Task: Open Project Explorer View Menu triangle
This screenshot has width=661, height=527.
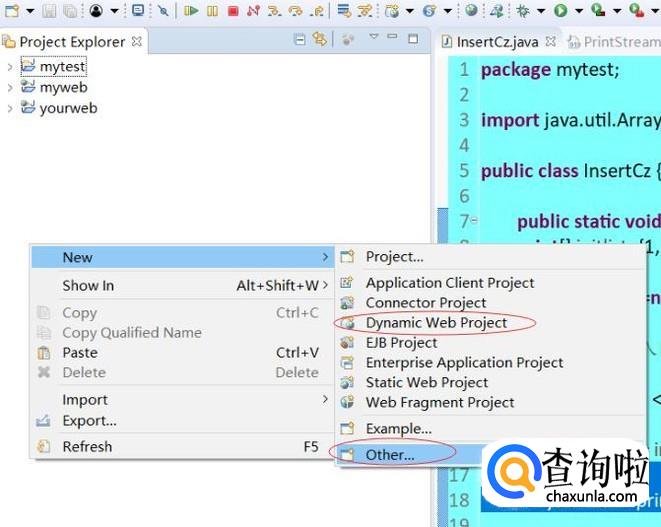Action: coord(373,37)
